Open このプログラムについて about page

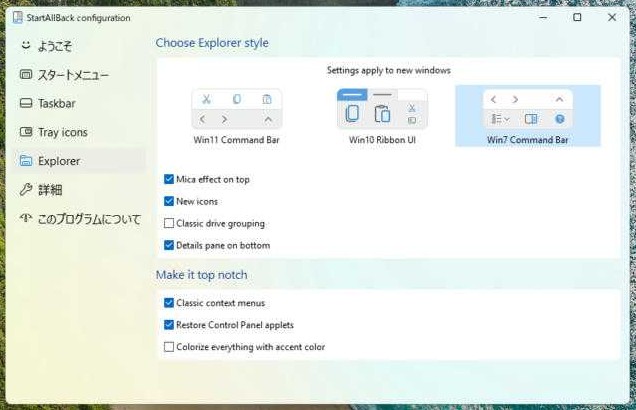point(79,219)
